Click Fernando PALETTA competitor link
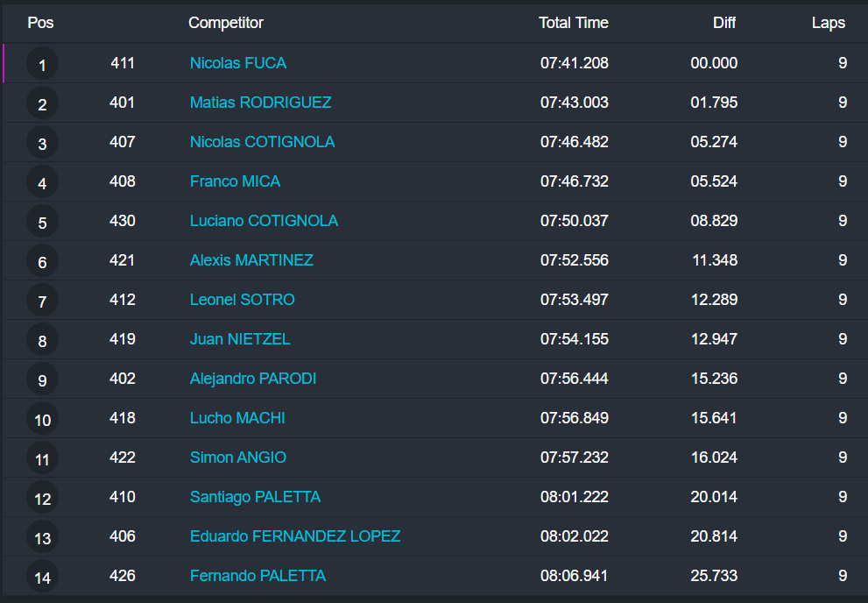The image size is (868, 603). tap(258, 576)
